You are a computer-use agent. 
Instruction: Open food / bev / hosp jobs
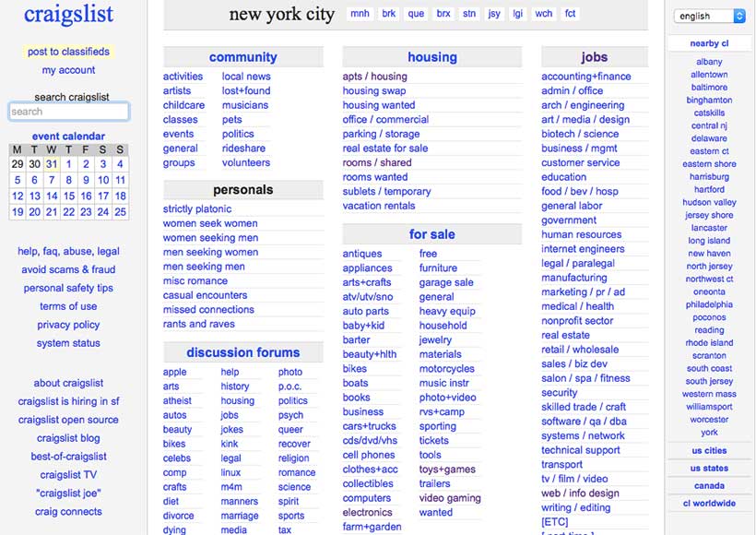tap(580, 192)
